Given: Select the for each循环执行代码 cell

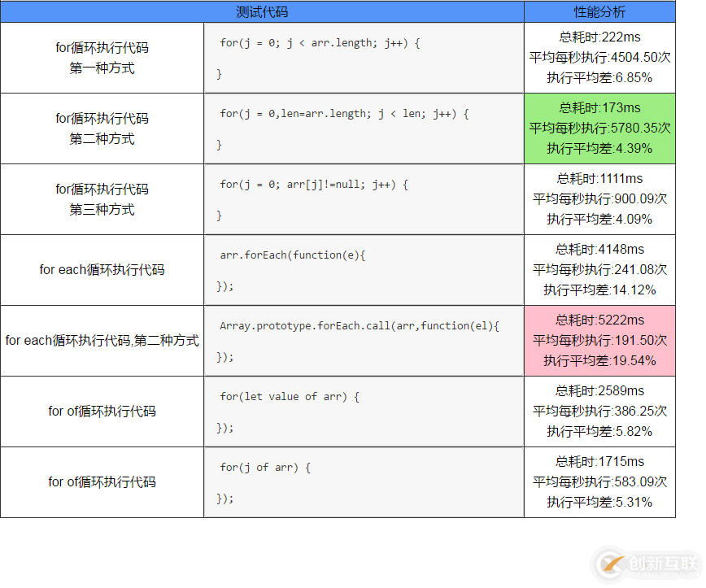Looking at the screenshot, I should tap(102, 270).
